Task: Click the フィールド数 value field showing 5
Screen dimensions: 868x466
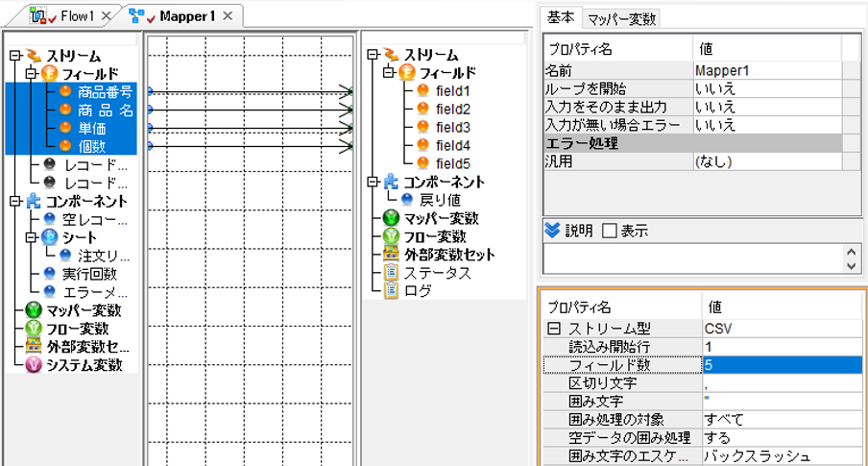Action: tap(783, 365)
